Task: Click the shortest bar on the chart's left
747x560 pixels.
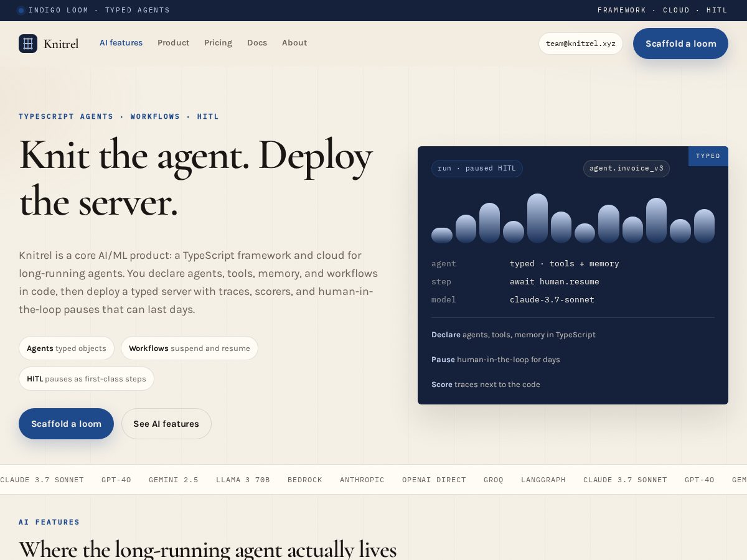Action: 442,235
